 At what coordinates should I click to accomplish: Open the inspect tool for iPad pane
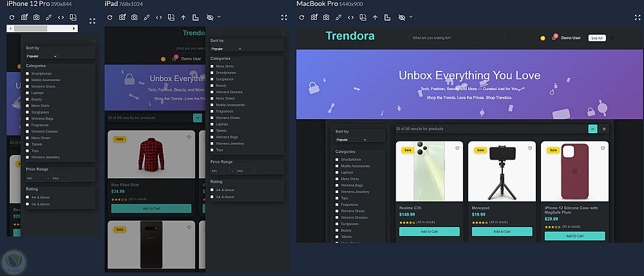(x=147, y=17)
